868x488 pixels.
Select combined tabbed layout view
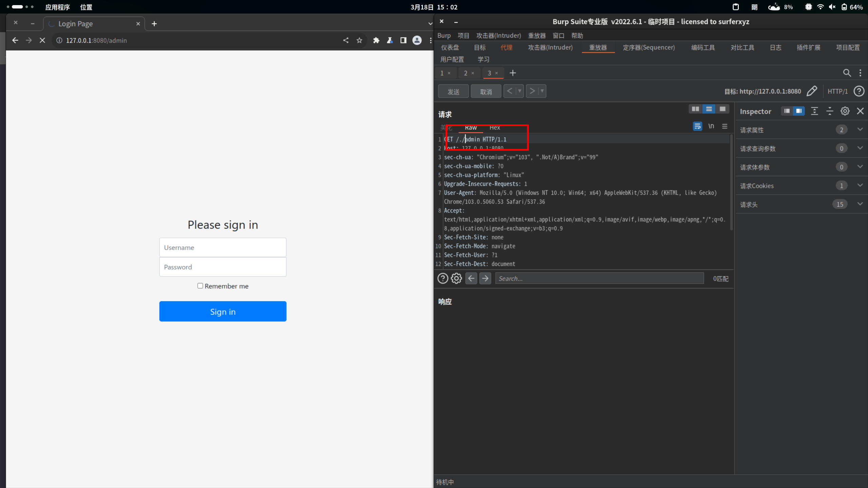[x=723, y=109]
